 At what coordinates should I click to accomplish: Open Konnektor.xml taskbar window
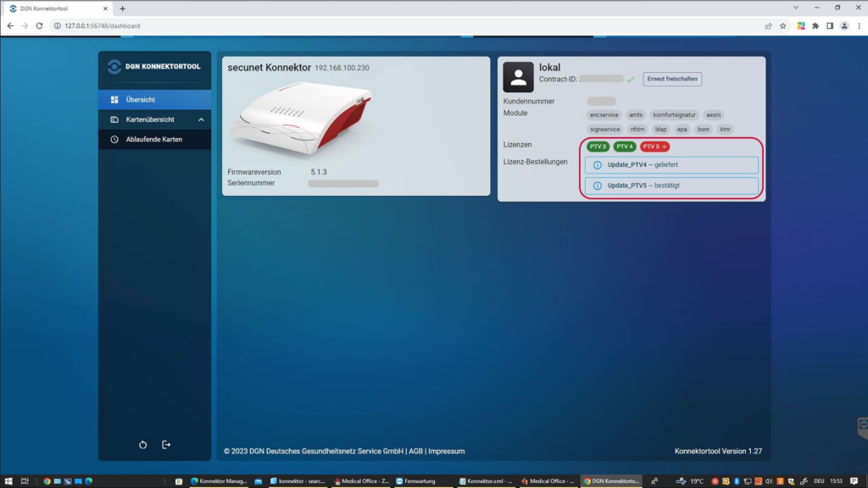coord(486,481)
